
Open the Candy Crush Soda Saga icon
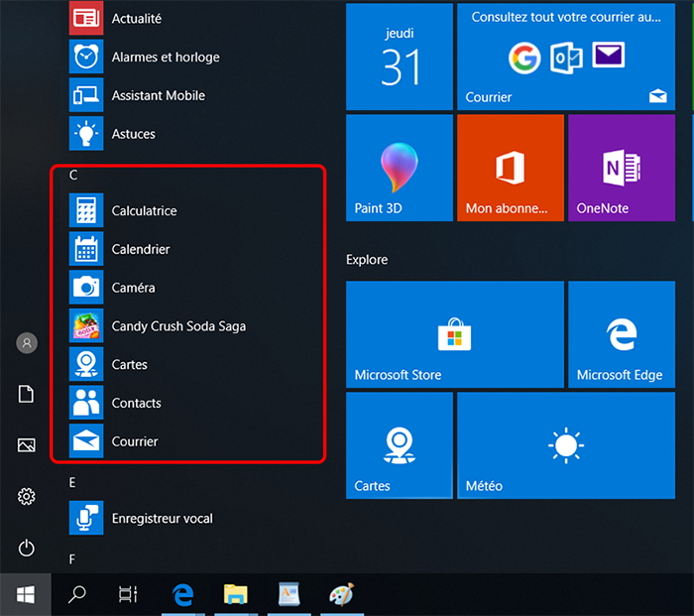click(x=86, y=325)
